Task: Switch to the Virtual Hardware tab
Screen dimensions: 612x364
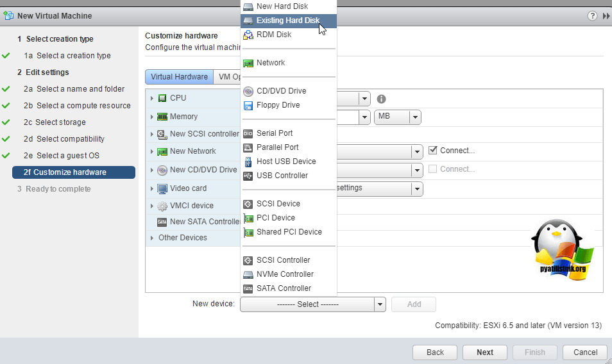Action: click(179, 77)
